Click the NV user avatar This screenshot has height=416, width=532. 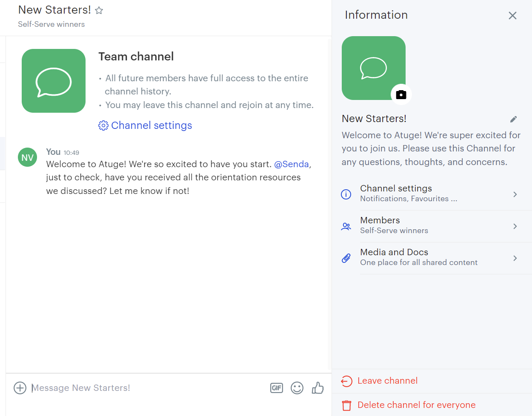27,157
